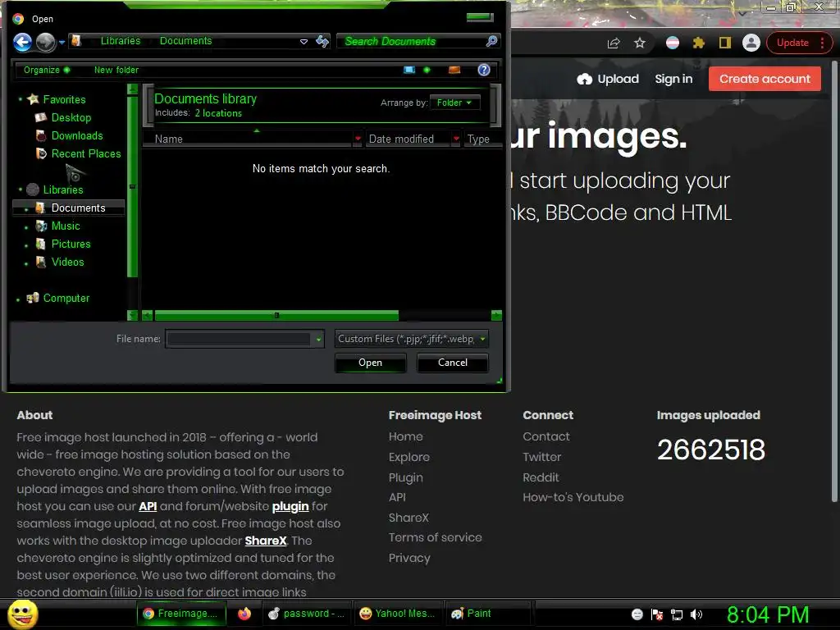Open the Name column filter arrow
The width and height of the screenshot is (840, 630).
point(358,139)
